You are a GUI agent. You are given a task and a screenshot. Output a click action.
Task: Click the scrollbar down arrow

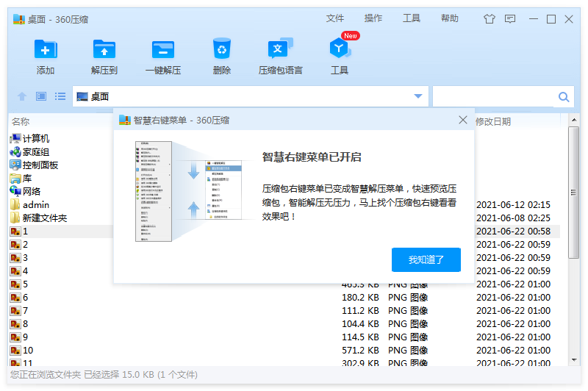click(574, 360)
